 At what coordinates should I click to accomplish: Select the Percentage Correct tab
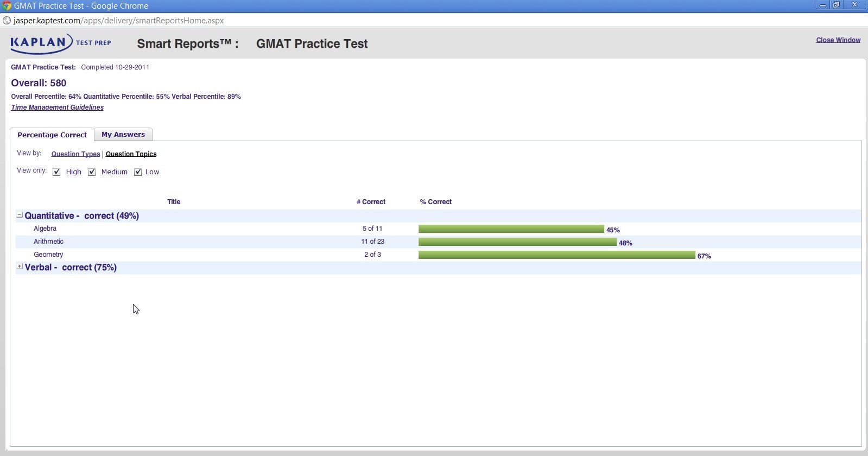(x=52, y=135)
